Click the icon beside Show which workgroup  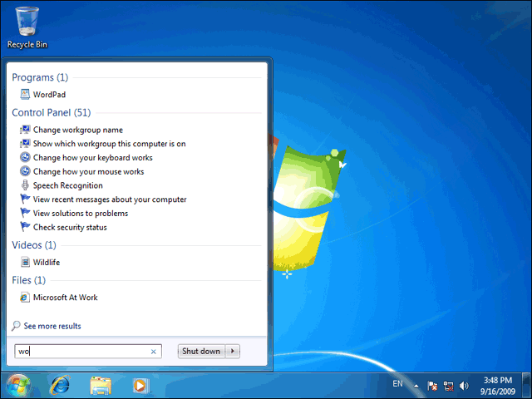[25, 144]
